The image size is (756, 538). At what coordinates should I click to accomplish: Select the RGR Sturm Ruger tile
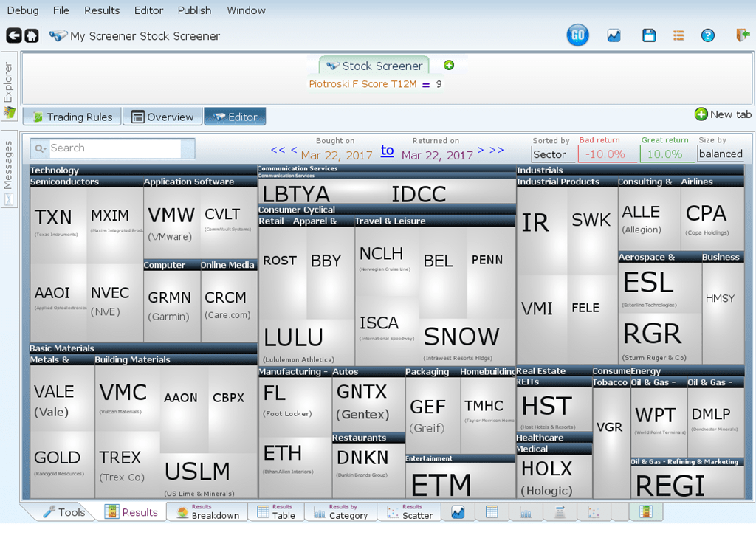point(660,339)
